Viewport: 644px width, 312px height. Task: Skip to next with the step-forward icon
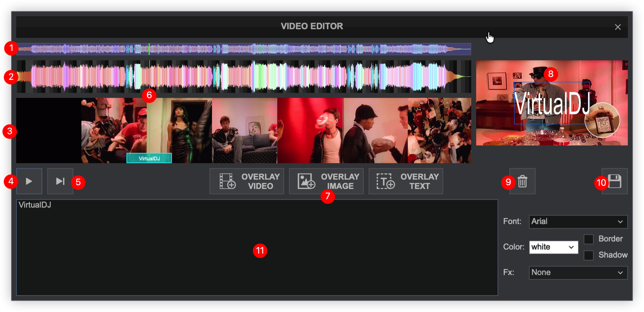(60, 181)
